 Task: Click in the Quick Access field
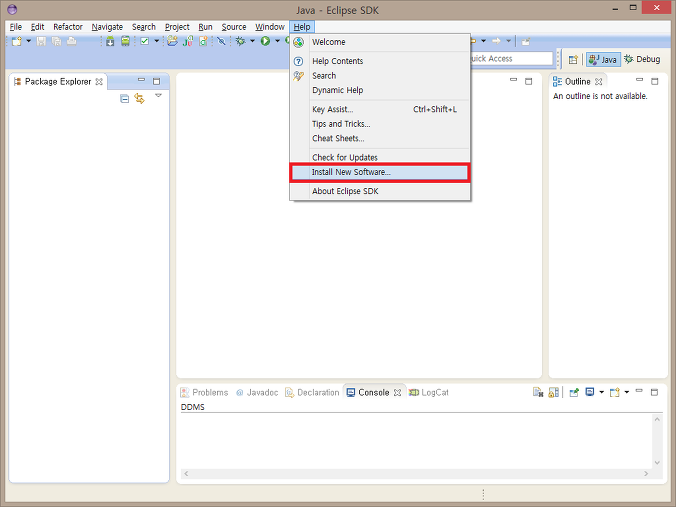(511, 59)
